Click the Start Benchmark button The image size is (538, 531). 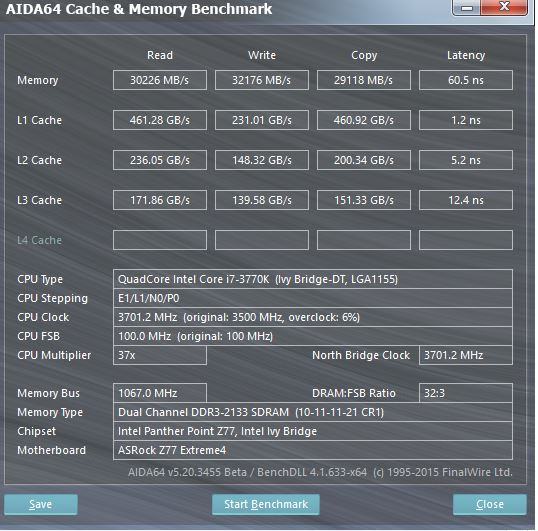click(x=266, y=504)
